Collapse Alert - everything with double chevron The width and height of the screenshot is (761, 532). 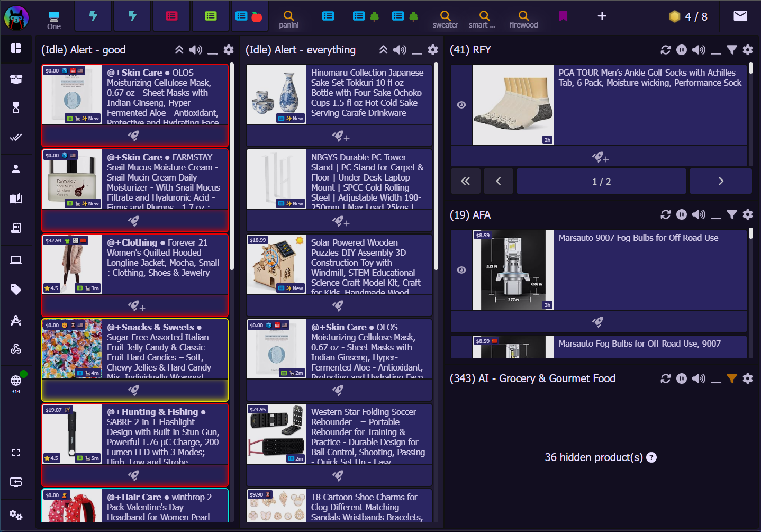coord(384,50)
